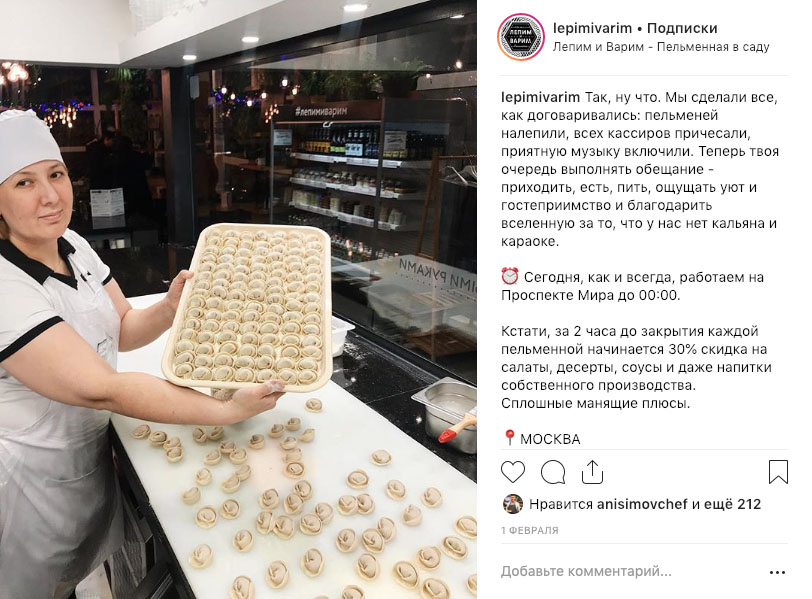Open the anisimovchef liker avatar
This screenshot has height=599, width=812.
pyautogui.click(x=513, y=504)
